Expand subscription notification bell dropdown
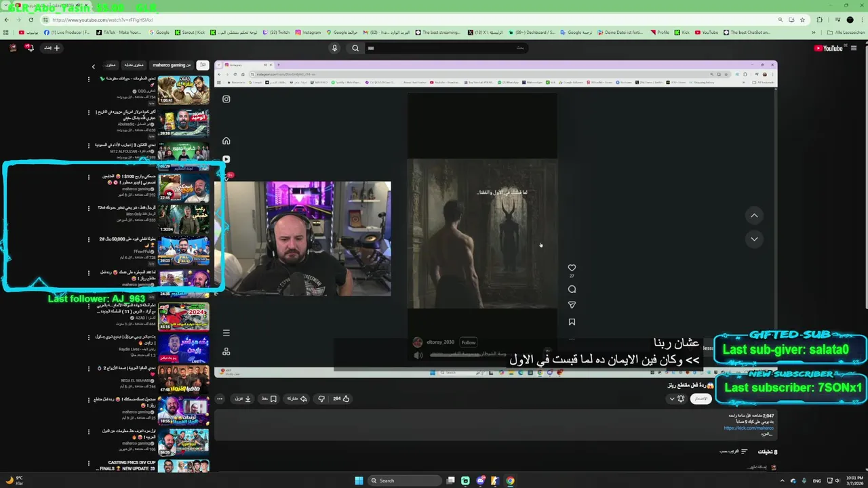 pos(676,399)
